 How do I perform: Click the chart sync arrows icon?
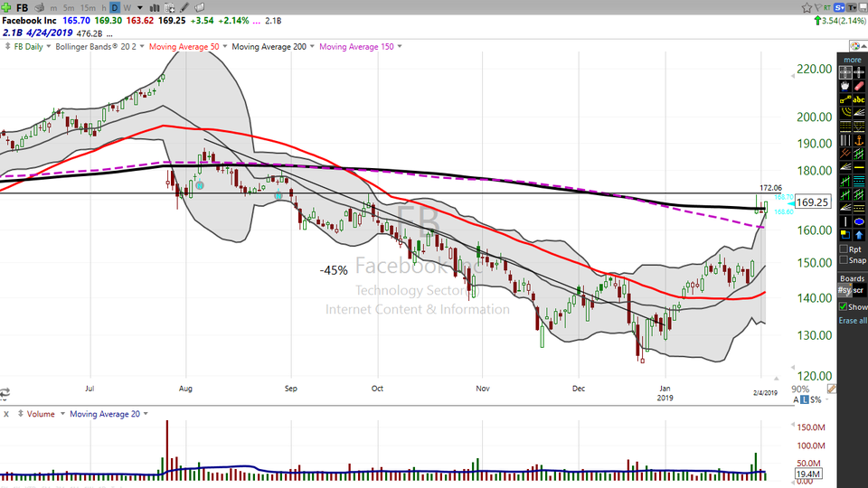pyautogui.click(x=5, y=393)
